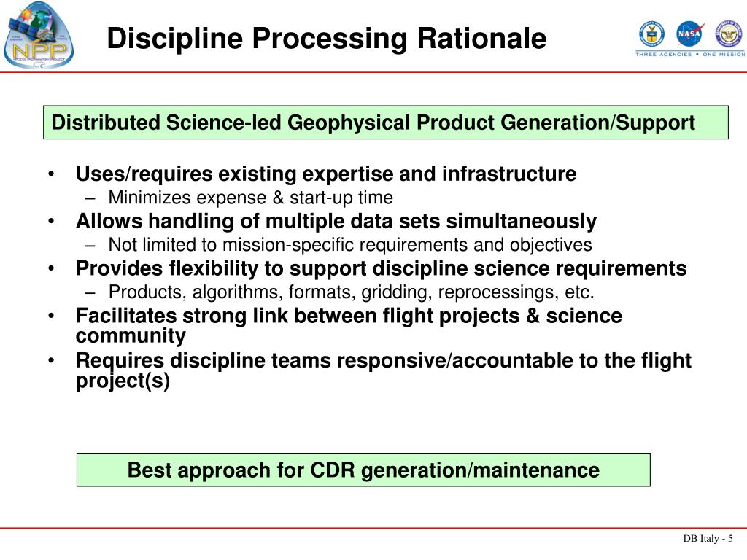Click the Distributed Science-led Geophysical Product banner
The height and width of the screenshot is (560, 747).
point(386,122)
